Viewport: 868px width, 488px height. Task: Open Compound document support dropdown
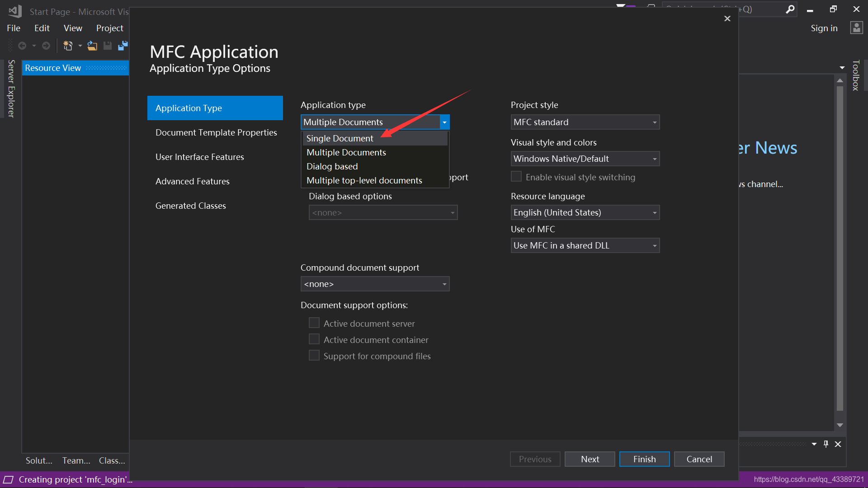pos(444,284)
